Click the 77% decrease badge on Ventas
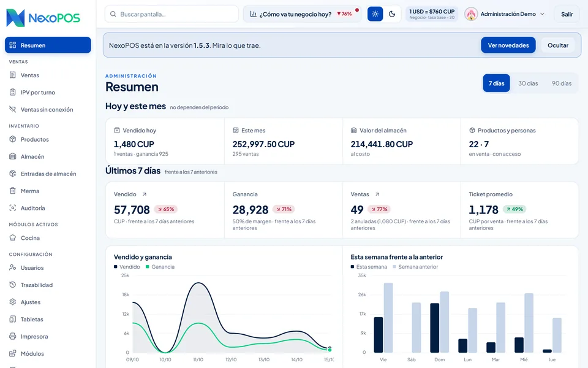The image size is (588, 368). click(x=379, y=209)
